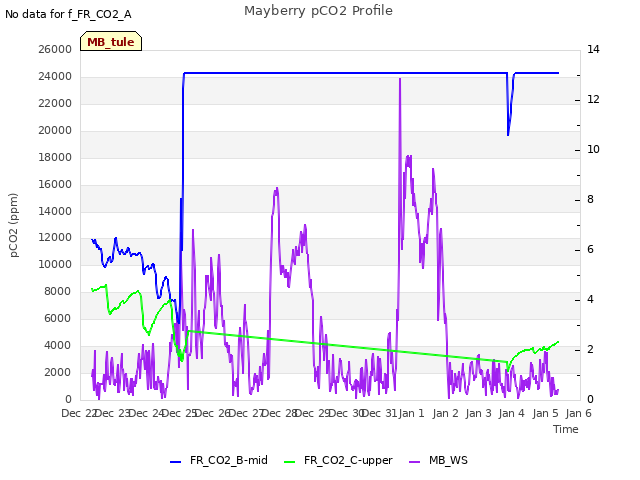Click the Jan 2 x-axis label
Screen dimensions: 640x480
pyautogui.click(x=445, y=413)
